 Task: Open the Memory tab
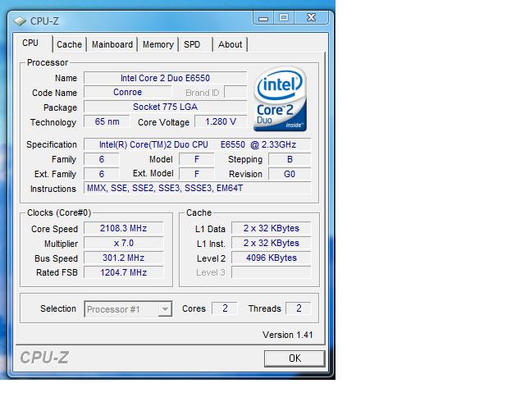(158, 44)
